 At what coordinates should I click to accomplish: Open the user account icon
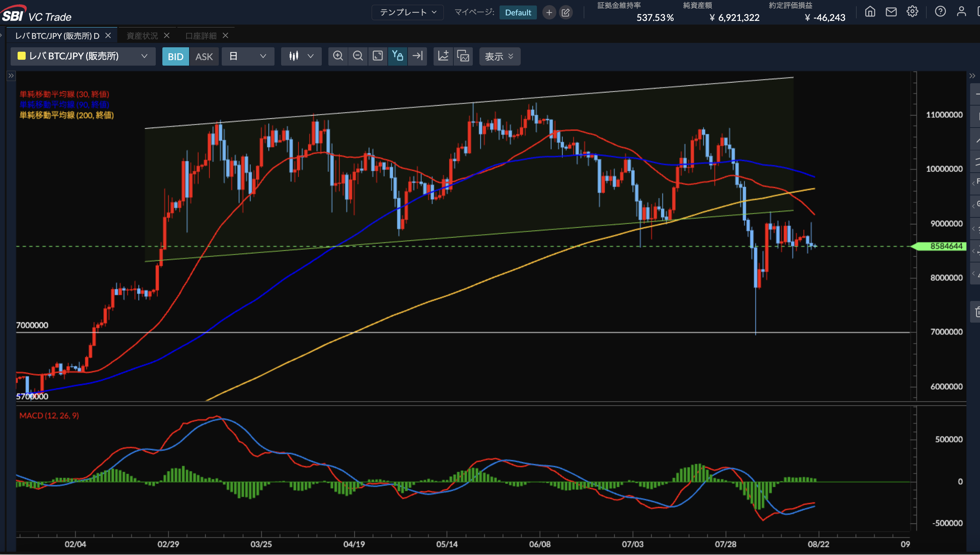coord(961,11)
